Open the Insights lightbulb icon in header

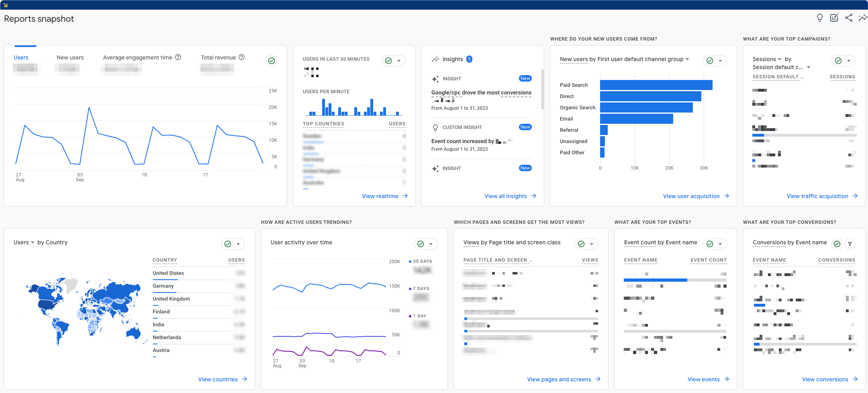tap(820, 18)
